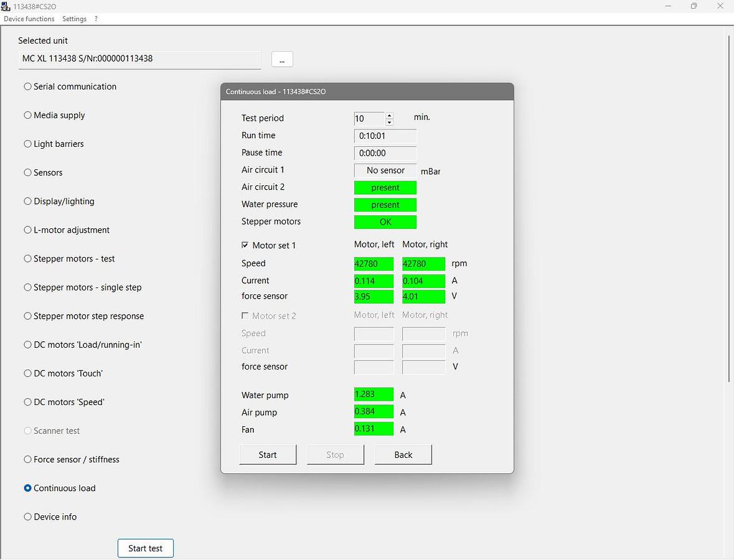Click the Selected unit text field
734x560 pixels.
[x=139, y=59]
